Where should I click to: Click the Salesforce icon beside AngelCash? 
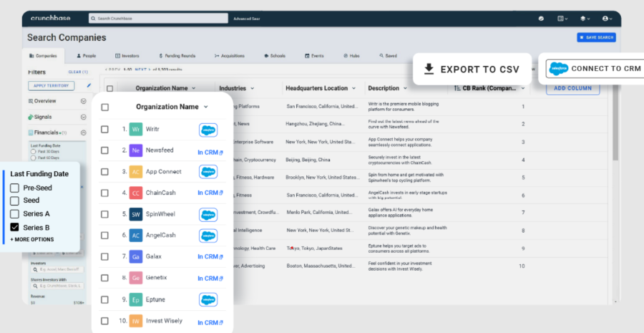[208, 236]
